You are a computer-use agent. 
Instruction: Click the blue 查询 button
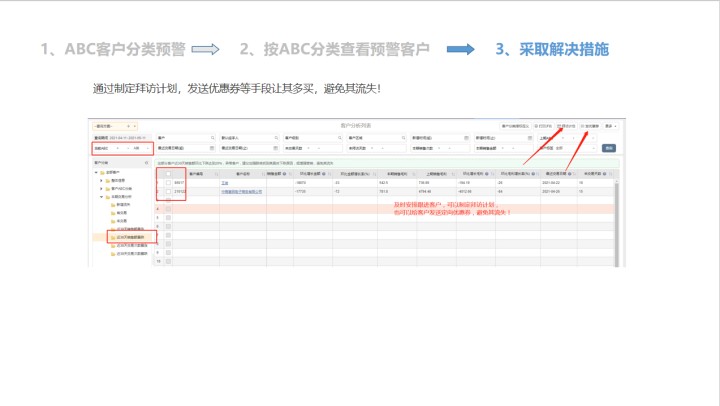pos(609,148)
